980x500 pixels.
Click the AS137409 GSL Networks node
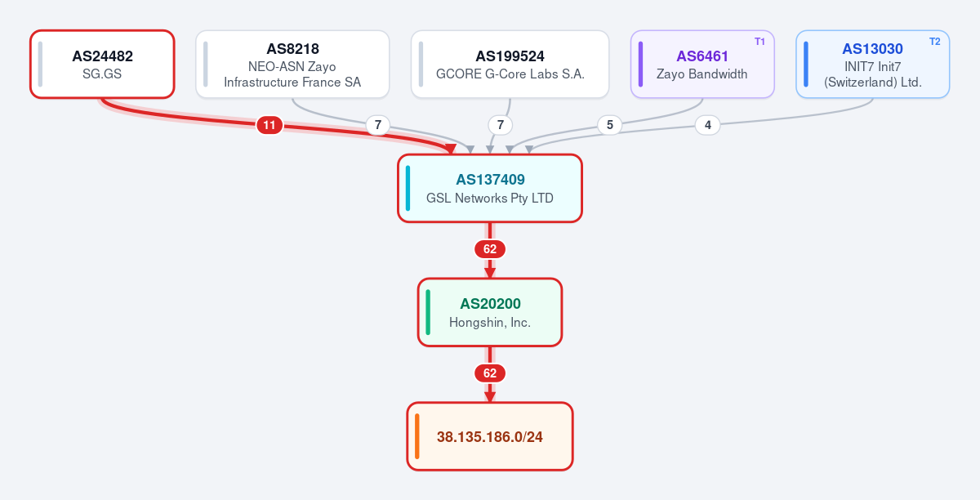pyautogui.click(x=490, y=188)
